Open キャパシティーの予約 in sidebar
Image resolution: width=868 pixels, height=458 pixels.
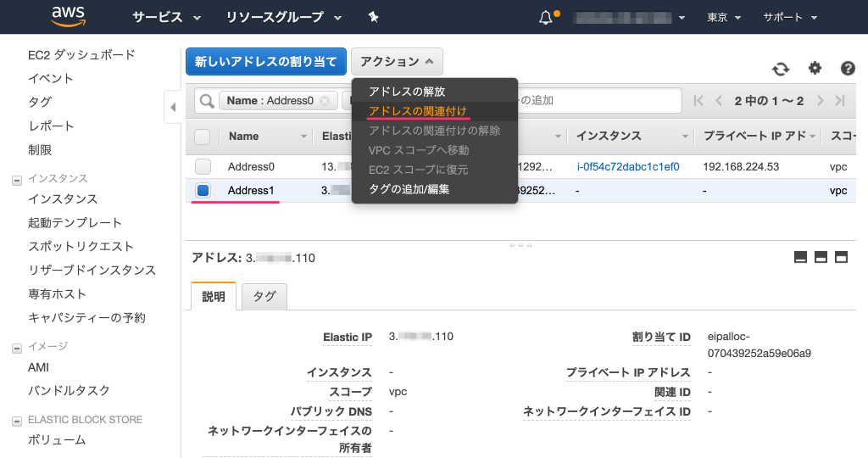(86, 318)
